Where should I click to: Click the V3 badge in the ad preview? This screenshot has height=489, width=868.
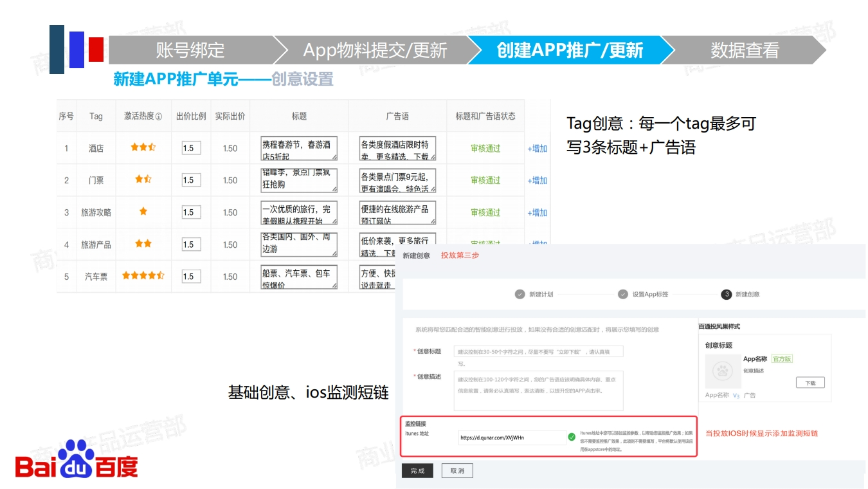click(x=736, y=396)
